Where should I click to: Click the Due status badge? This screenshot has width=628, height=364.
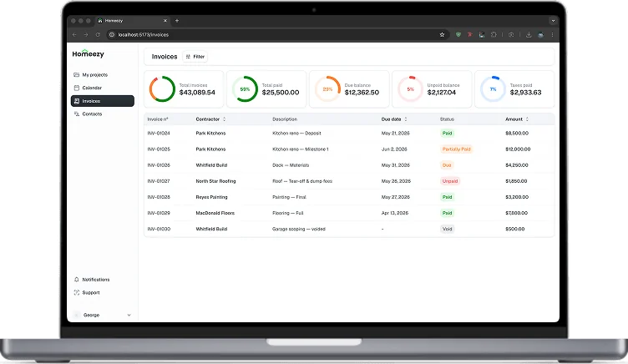(447, 165)
